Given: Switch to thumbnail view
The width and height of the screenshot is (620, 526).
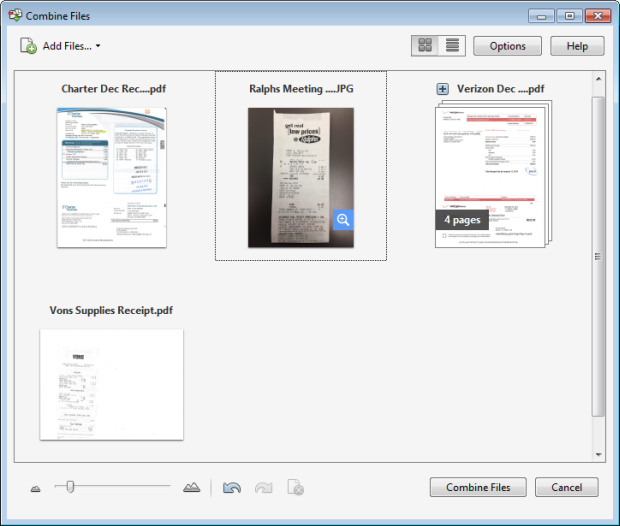Looking at the screenshot, I should 425,46.
